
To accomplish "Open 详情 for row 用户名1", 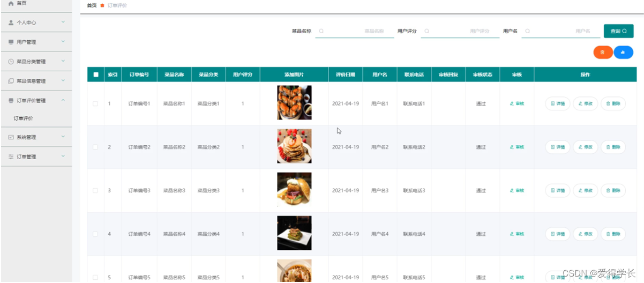I will pos(558,103).
